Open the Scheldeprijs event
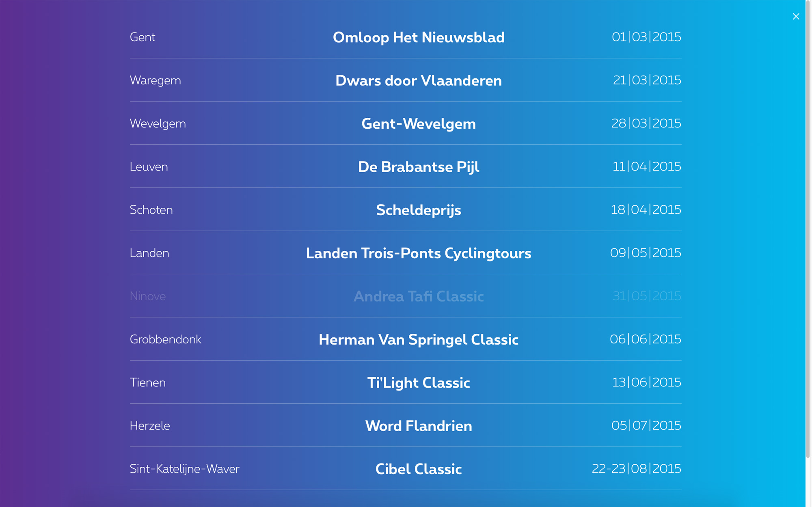Viewport: 812px width, 507px height. (x=419, y=210)
